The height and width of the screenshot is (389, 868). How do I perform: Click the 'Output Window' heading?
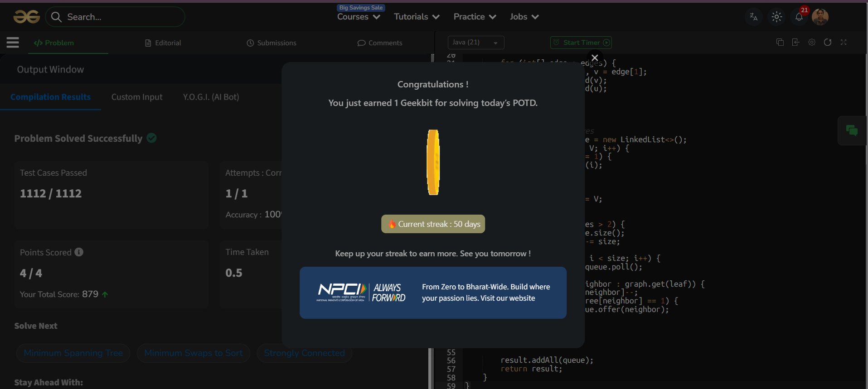(x=50, y=69)
